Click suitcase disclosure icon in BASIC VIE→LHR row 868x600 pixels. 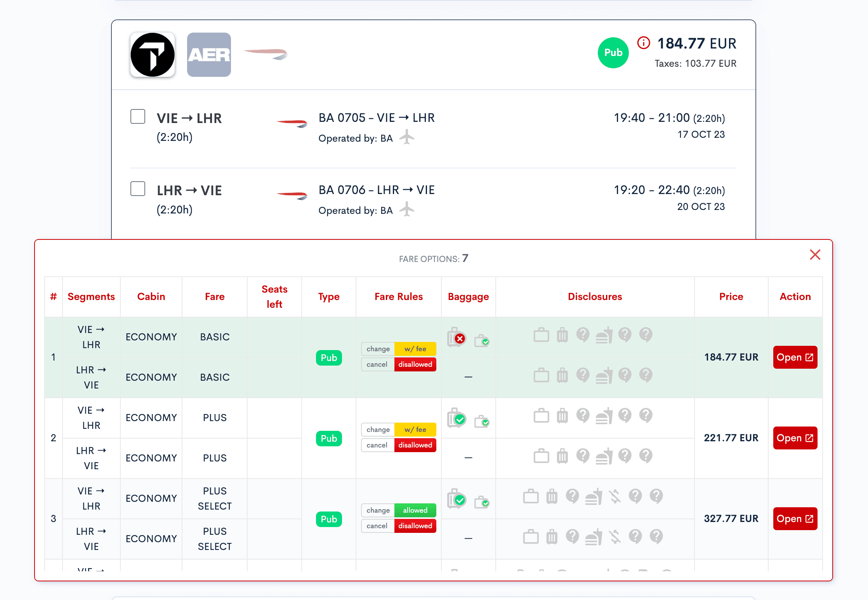(562, 335)
